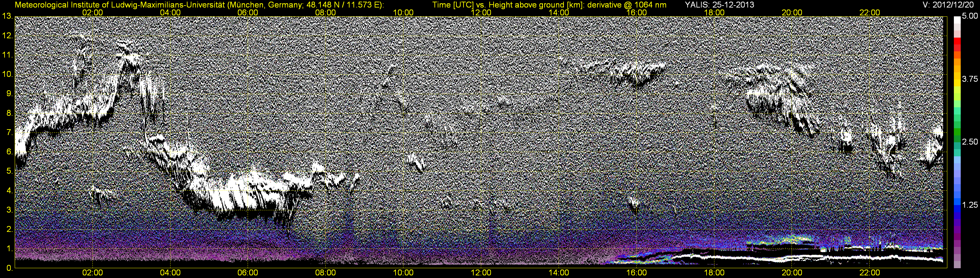Click the 10:00 tick label on bottom axis
This screenshot has width=980, height=278.
[x=403, y=273]
